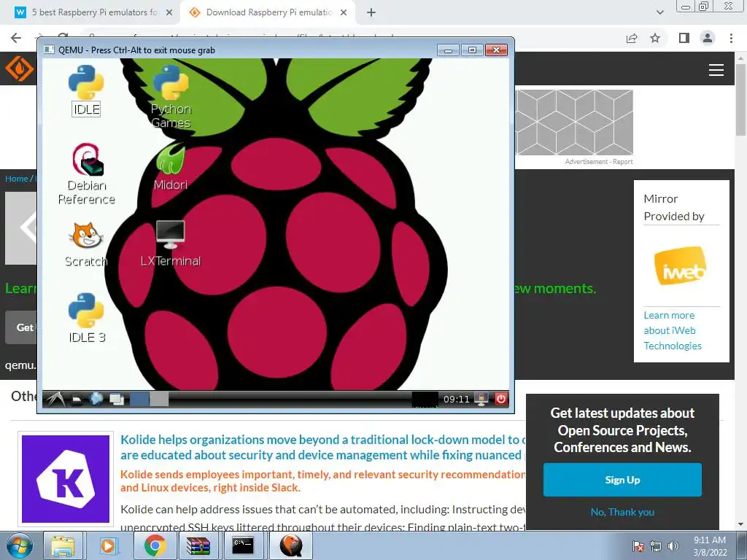Click the Windows taskbar clock 9:11 AM

(x=710, y=546)
